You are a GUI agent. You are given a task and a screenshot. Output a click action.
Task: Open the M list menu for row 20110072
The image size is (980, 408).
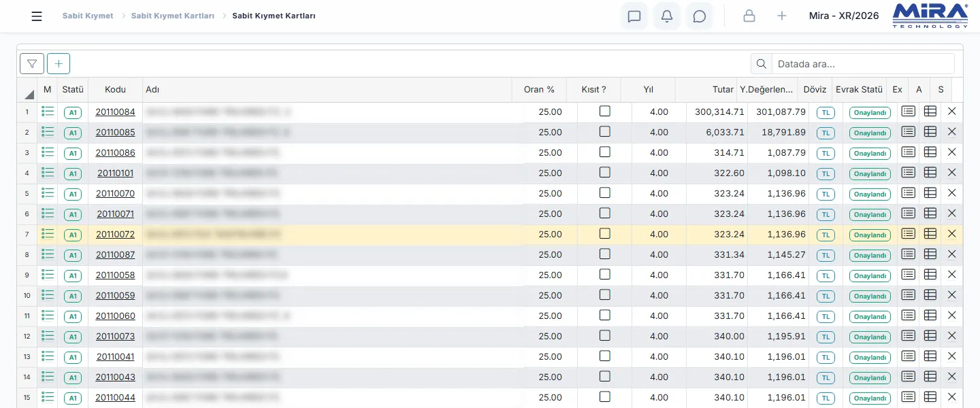click(48, 234)
